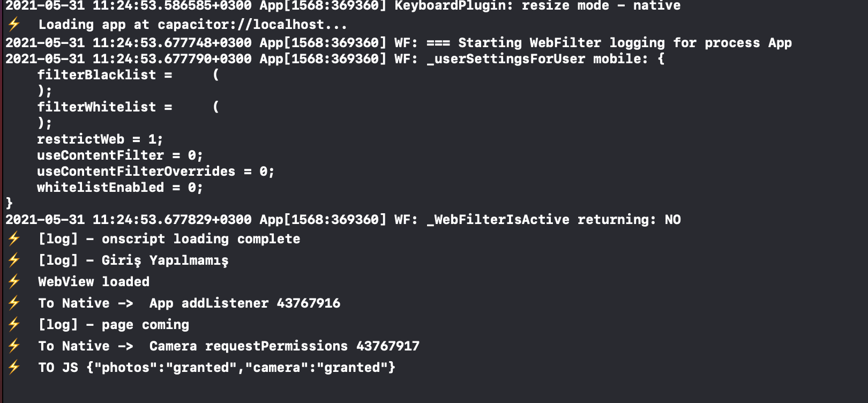Viewport: 868px width, 403px height.
Task: Click the callback id 43767917
Action: (x=388, y=346)
